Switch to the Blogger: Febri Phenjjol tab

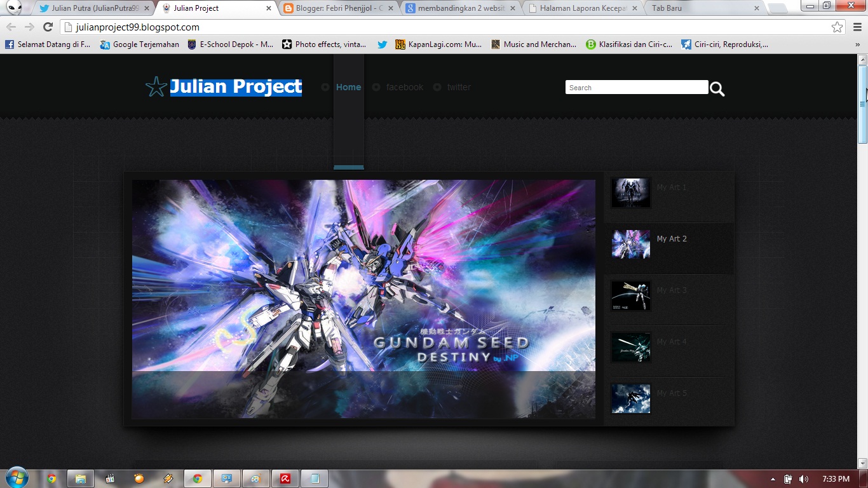click(x=337, y=8)
